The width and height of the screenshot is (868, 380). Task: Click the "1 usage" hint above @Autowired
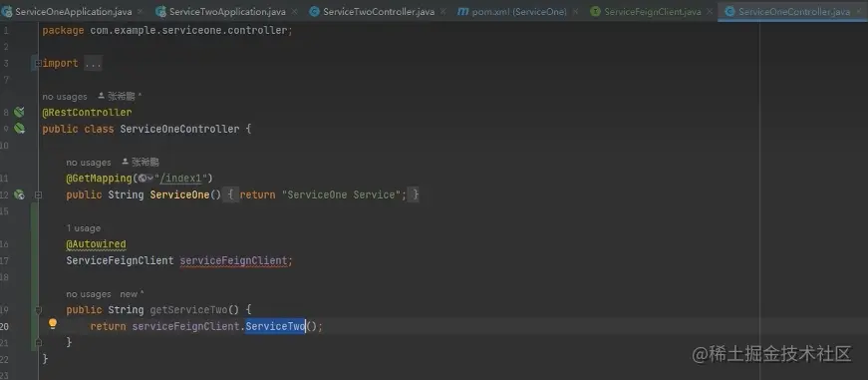83,228
